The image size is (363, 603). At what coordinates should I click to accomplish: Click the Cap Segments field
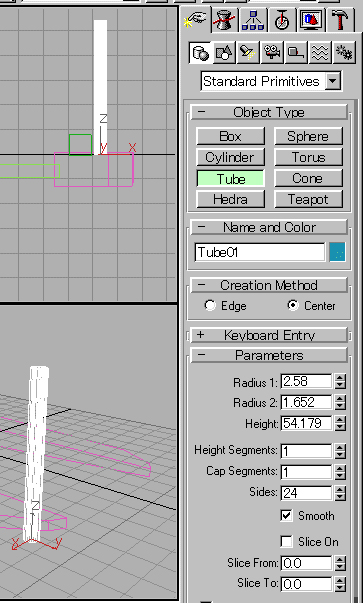pyautogui.click(x=306, y=472)
